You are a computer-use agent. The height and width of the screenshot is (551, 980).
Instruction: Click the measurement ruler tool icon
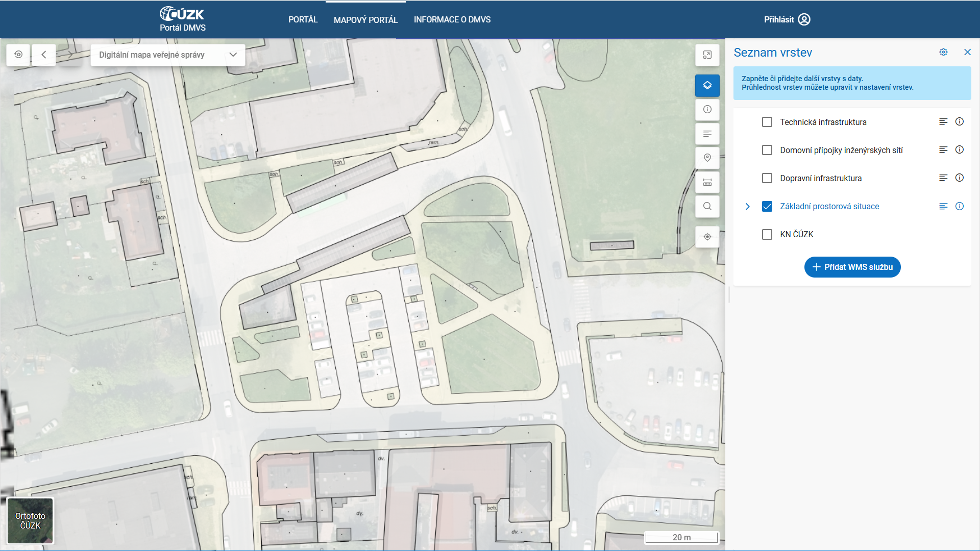tap(707, 182)
